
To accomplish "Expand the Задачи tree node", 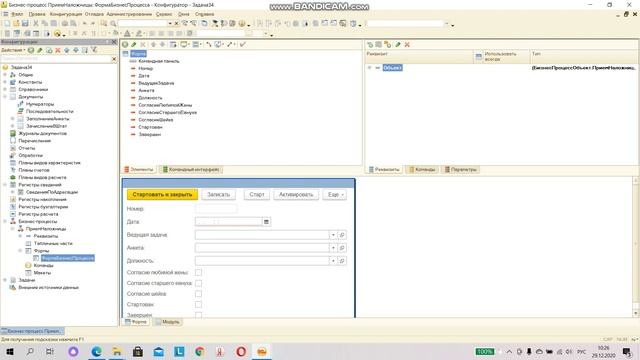I will coord(5,280).
